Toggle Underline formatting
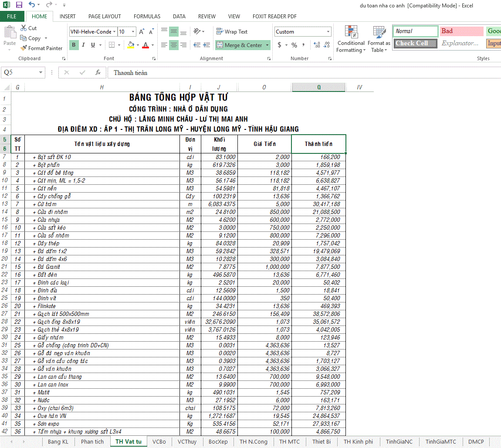Viewport: 501px width, 448px height. [x=93, y=45]
